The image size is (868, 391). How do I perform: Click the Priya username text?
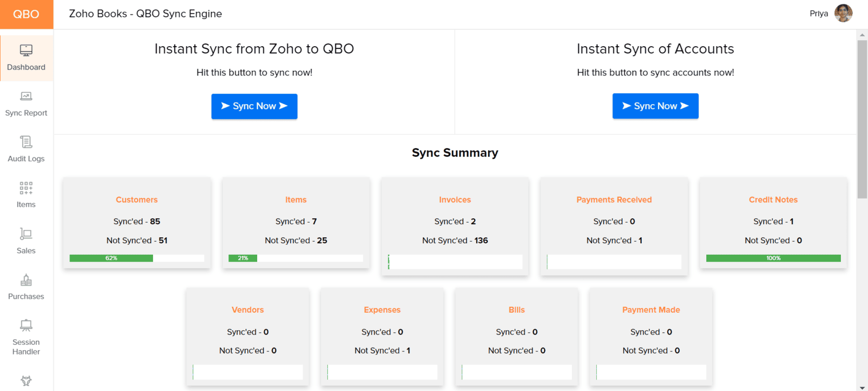point(819,14)
